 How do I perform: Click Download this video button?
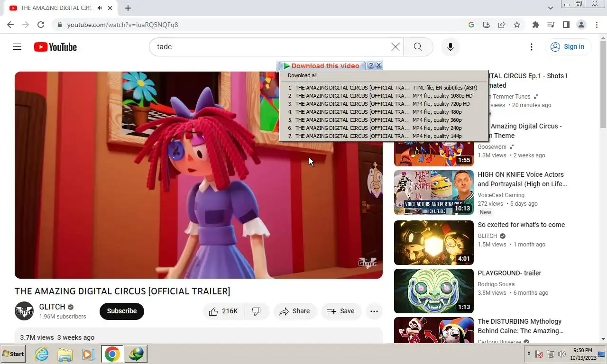tap(322, 66)
